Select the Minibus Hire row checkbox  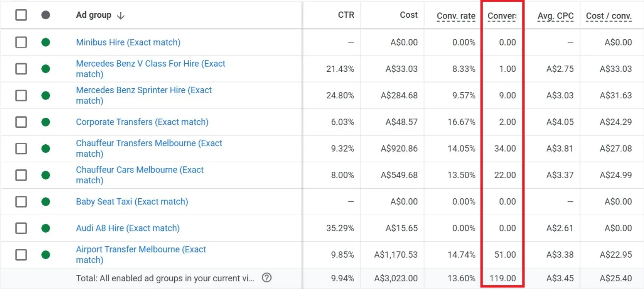point(21,42)
